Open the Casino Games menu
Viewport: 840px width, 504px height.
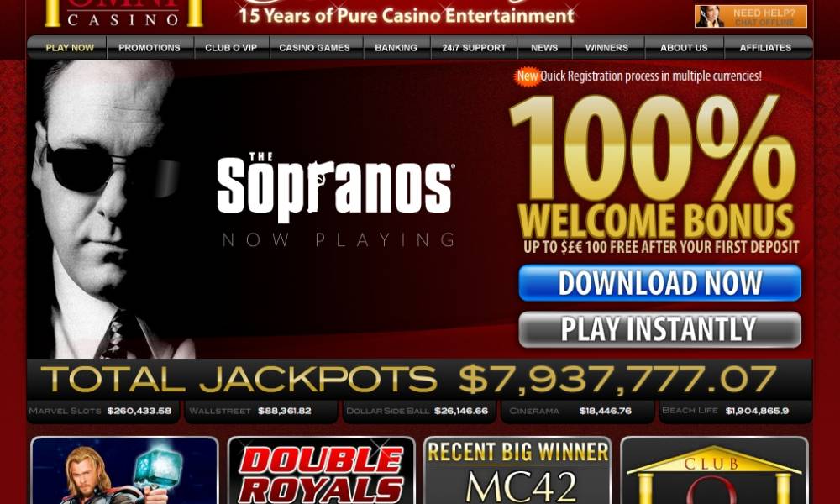[314, 48]
